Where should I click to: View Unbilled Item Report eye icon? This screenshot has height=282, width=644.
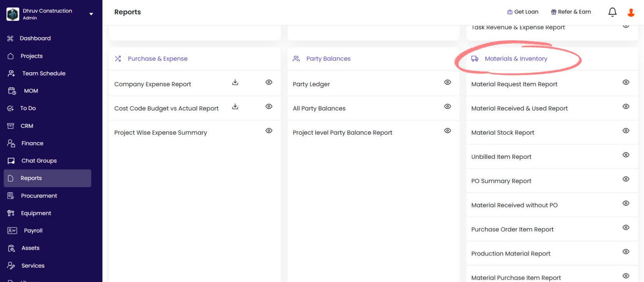coord(626,155)
